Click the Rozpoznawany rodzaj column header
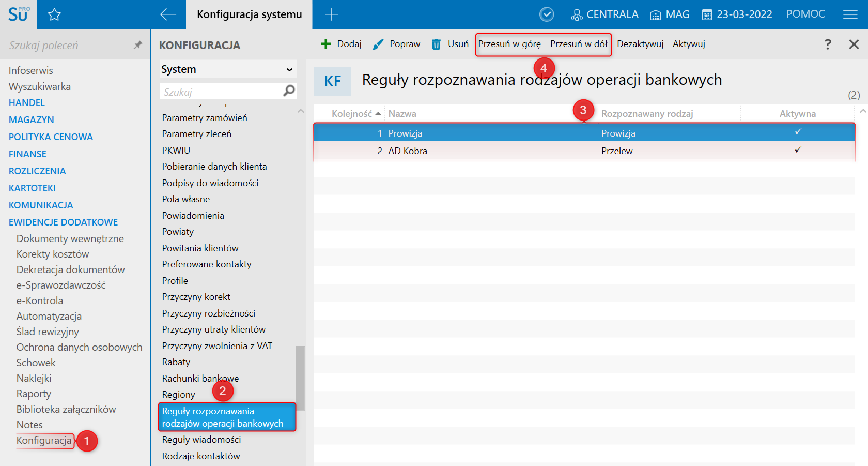The height and width of the screenshot is (466, 868). tap(647, 114)
